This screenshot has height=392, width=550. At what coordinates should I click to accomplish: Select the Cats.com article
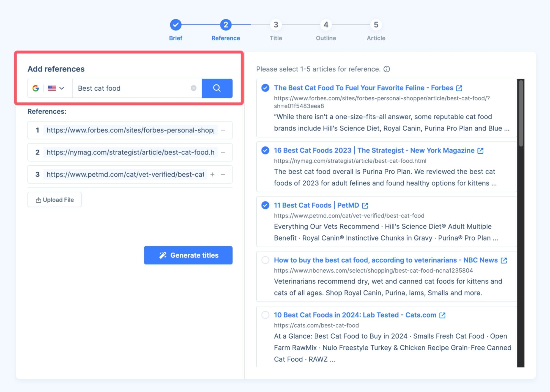[265, 315]
